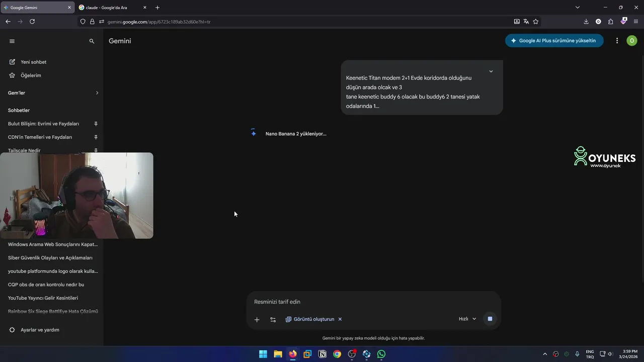Open the Gemini sidebar hamburger menu
The image size is (644, 362).
coord(12,41)
